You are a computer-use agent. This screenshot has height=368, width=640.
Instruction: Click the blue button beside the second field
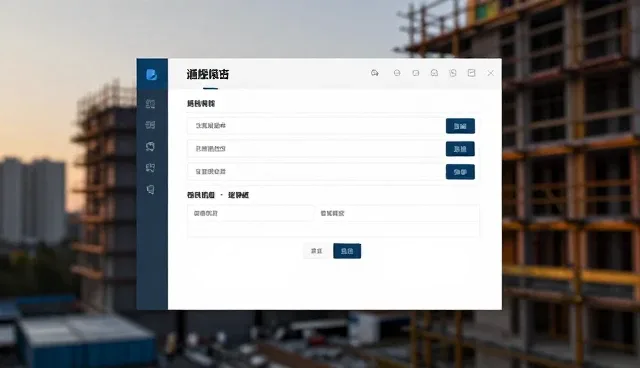point(460,149)
